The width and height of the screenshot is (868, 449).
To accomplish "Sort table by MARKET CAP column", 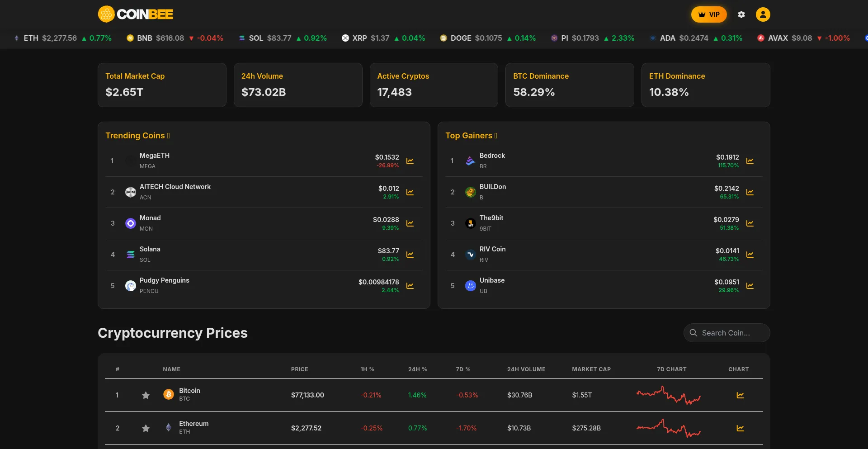I will click(591, 369).
